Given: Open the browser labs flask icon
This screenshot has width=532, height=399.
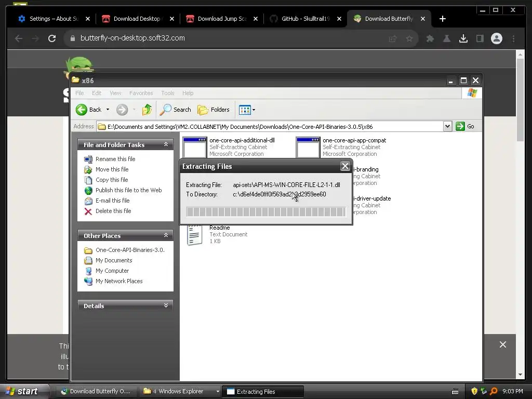Looking at the screenshot, I should [446, 38].
